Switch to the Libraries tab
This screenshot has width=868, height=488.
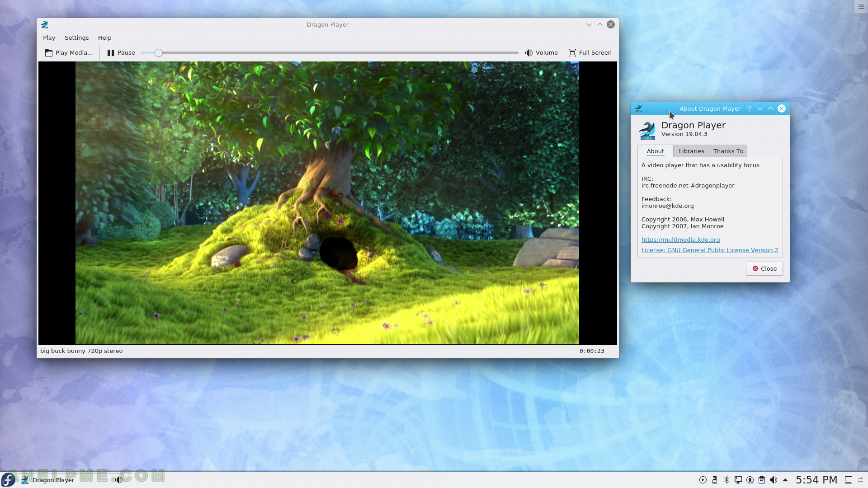pyautogui.click(x=691, y=151)
